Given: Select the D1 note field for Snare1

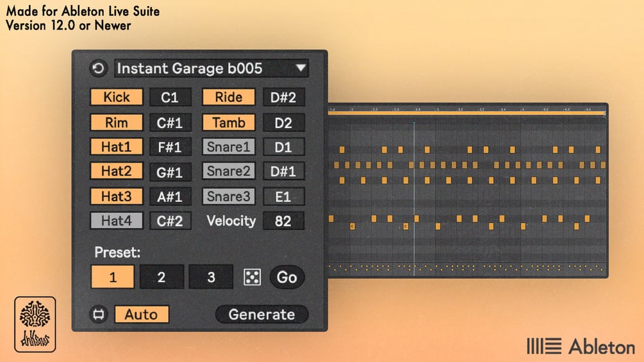Looking at the screenshot, I should (283, 147).
